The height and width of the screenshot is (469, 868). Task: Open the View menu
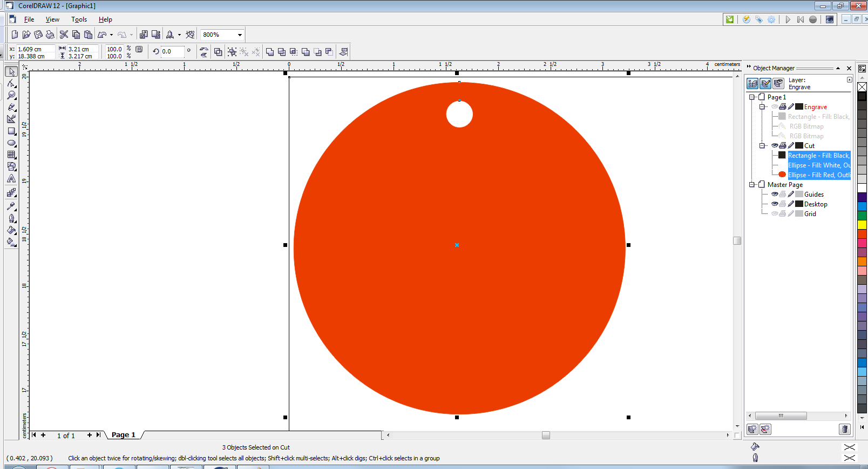click(52, 19)
